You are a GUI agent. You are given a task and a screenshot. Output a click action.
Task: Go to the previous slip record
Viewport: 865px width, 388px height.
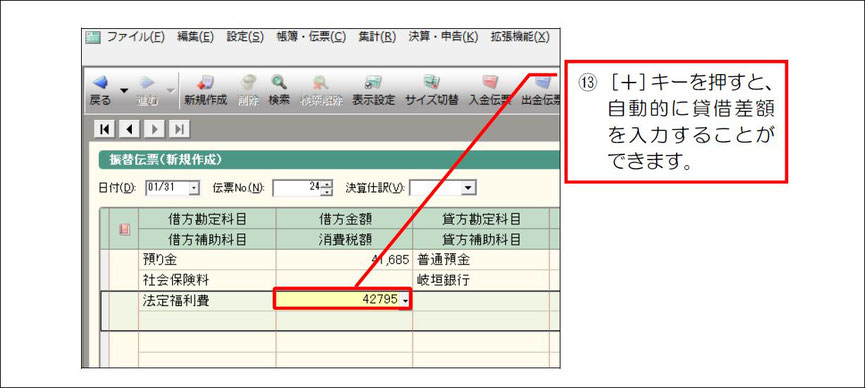tap(129, 130)
